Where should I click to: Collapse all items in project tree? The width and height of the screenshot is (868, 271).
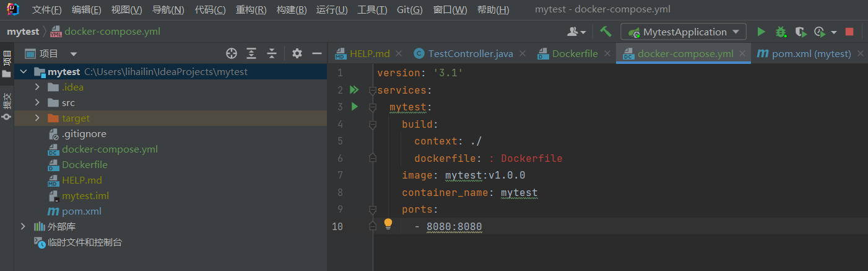pos(271,53)
